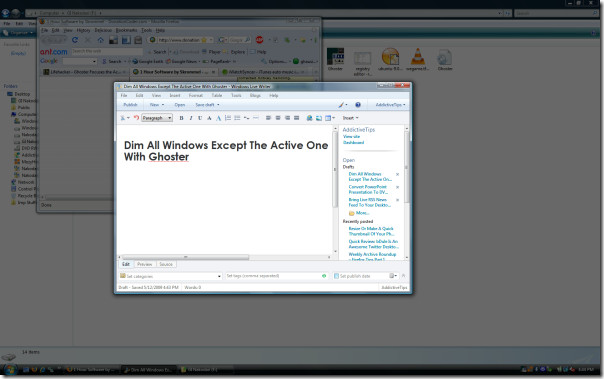Open the Format menu
The height and width of the screenshot is (379, 604).
coord(196,96)
